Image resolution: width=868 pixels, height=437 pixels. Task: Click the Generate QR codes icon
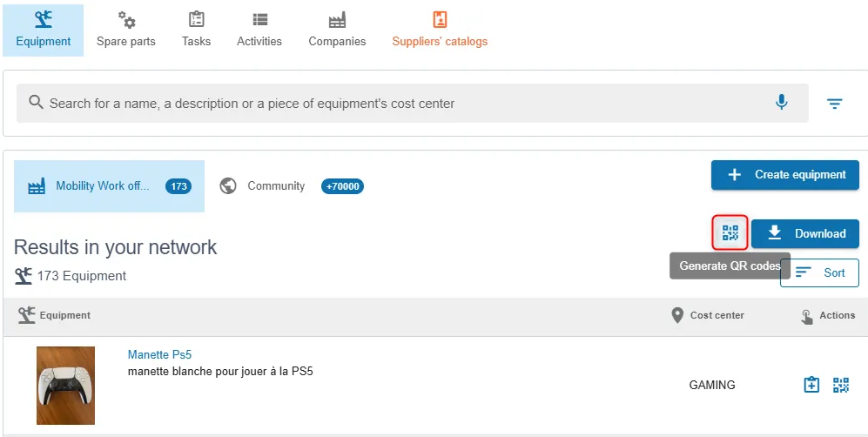[x=730, y=233]
